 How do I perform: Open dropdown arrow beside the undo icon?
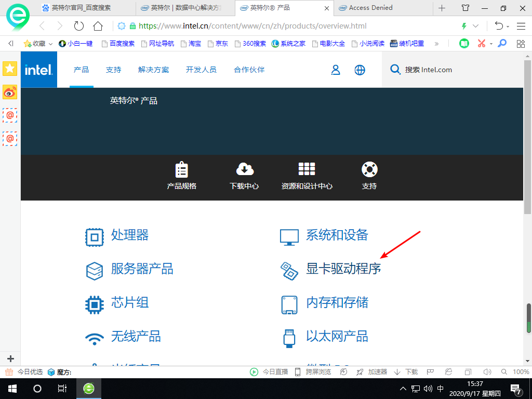pyautogui.click(x=508, y=26)
